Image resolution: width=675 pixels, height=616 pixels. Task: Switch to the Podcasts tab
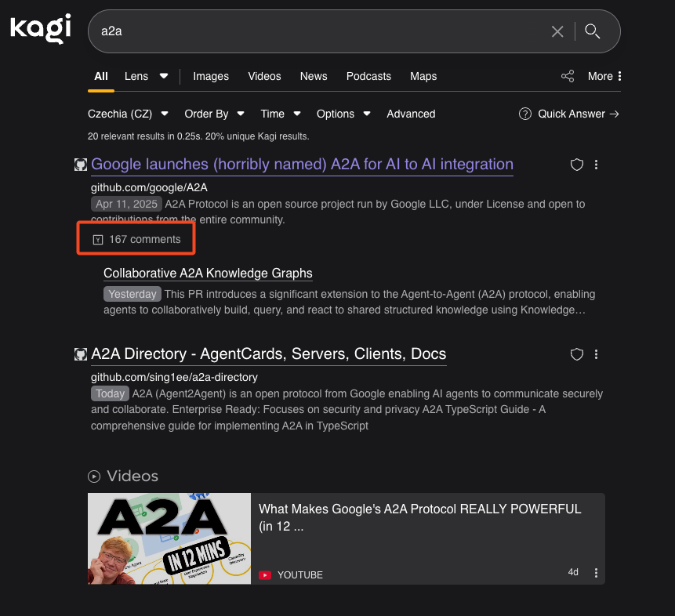[x=368, y=76]
